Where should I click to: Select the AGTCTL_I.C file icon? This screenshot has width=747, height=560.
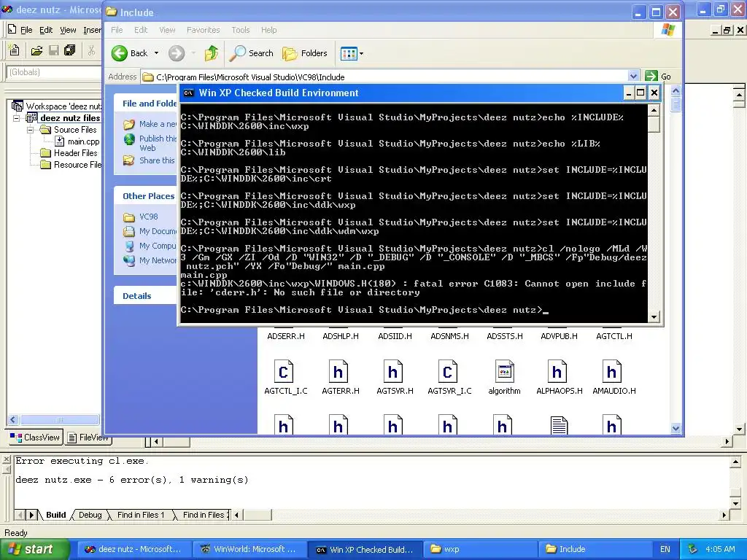point(284,372)
